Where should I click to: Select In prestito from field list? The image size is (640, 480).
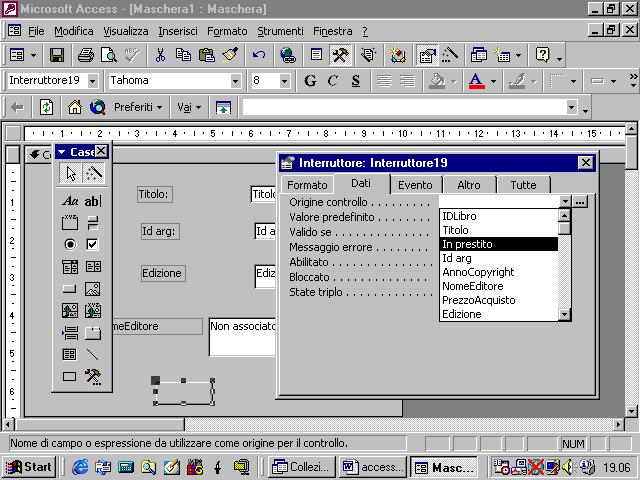pyautogui.click(x=499, y=244)
